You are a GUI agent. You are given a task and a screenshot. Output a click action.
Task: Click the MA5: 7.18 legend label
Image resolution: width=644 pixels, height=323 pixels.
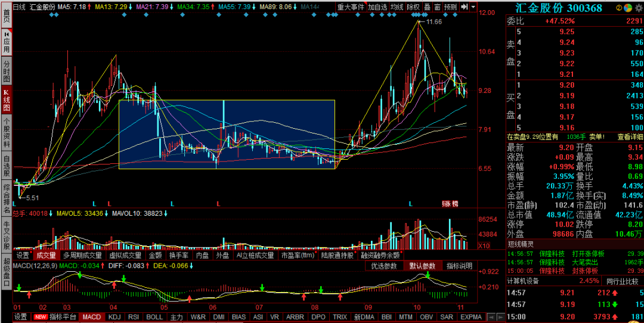(x=71, y=7)
